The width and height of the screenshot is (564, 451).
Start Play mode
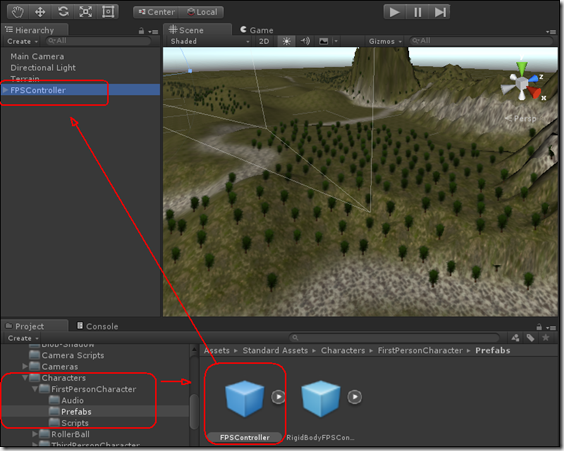coord(395,12)
